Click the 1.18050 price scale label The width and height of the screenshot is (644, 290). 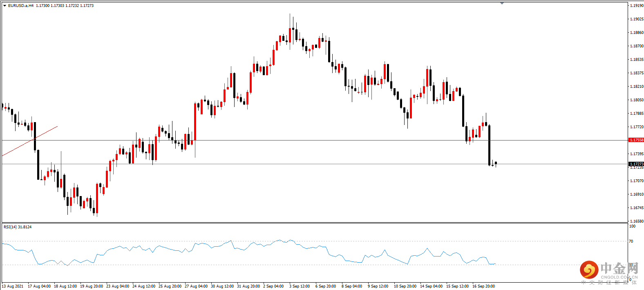pos(637,100)
